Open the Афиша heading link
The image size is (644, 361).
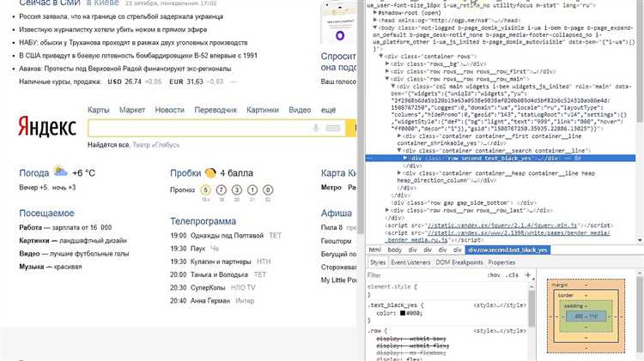point(337,213)
